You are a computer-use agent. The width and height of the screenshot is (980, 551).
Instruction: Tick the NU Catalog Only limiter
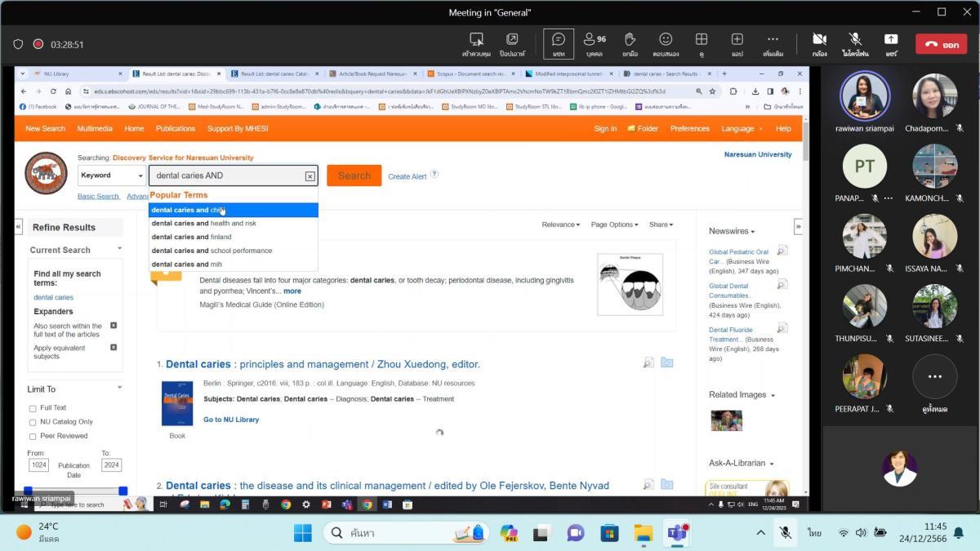point(33,422)
